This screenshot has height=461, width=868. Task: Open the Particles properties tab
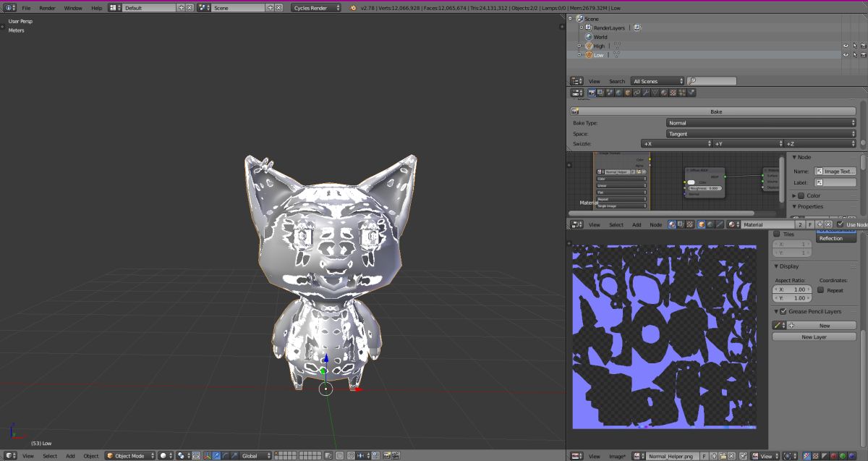[681, 93]
